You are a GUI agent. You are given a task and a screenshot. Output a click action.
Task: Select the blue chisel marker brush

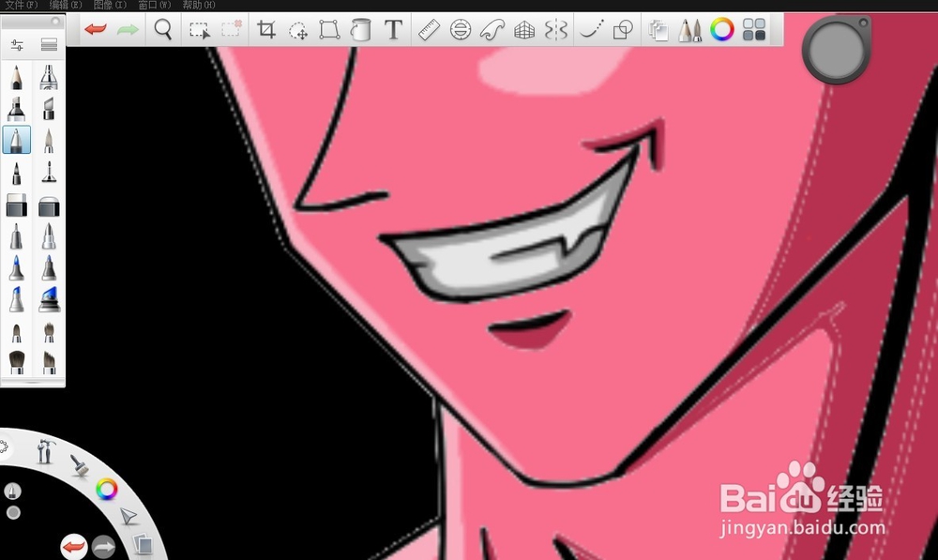16,298
